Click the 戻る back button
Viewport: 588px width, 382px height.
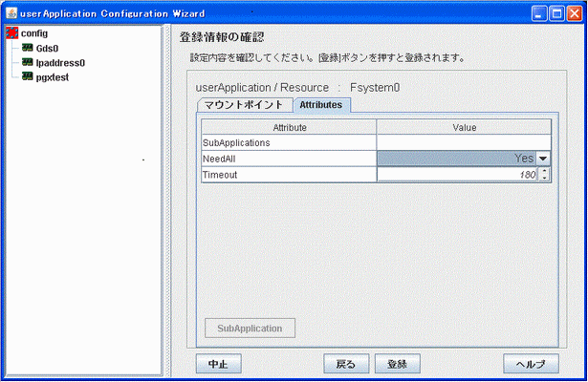[346, 364]
